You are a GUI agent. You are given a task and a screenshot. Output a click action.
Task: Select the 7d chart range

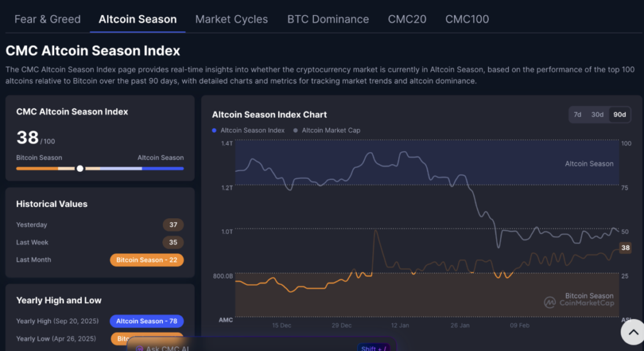577,114
